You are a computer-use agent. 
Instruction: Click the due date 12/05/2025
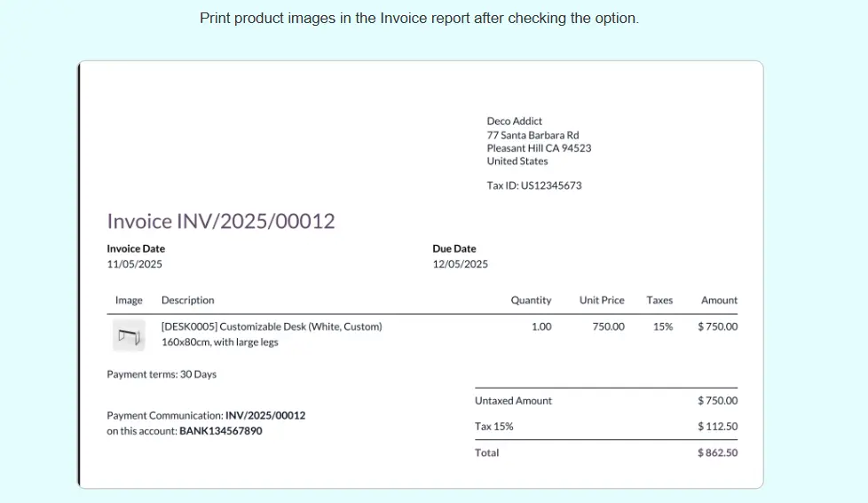click(460, 264)
